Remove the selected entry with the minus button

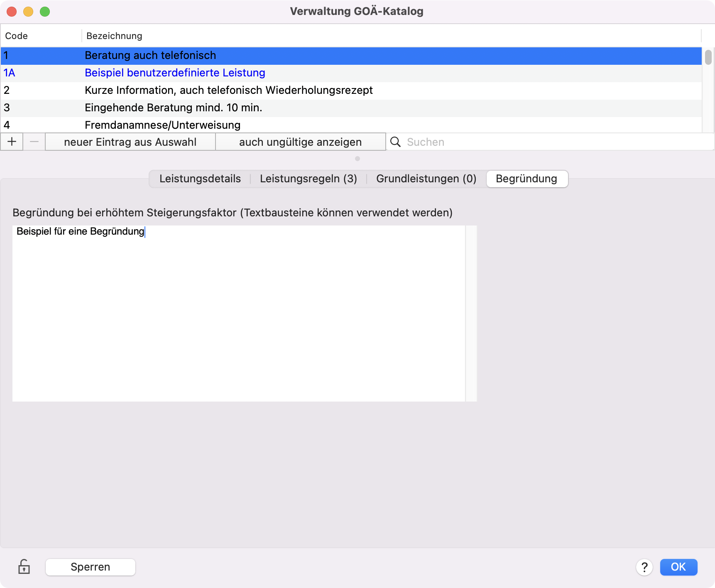[x=34, y=142]
